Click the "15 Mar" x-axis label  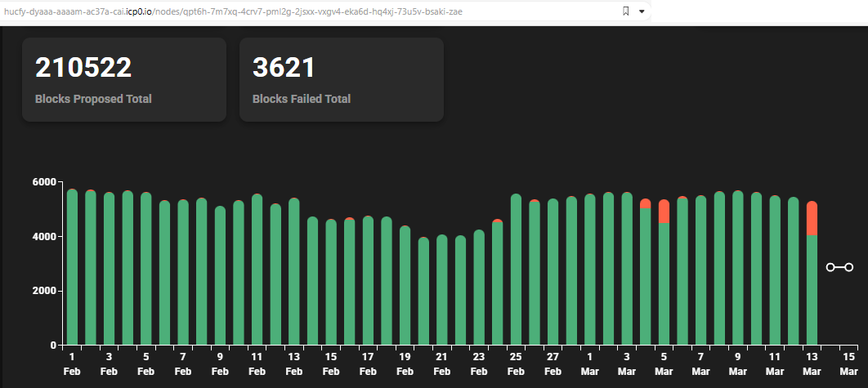click(x=849, y=363)
